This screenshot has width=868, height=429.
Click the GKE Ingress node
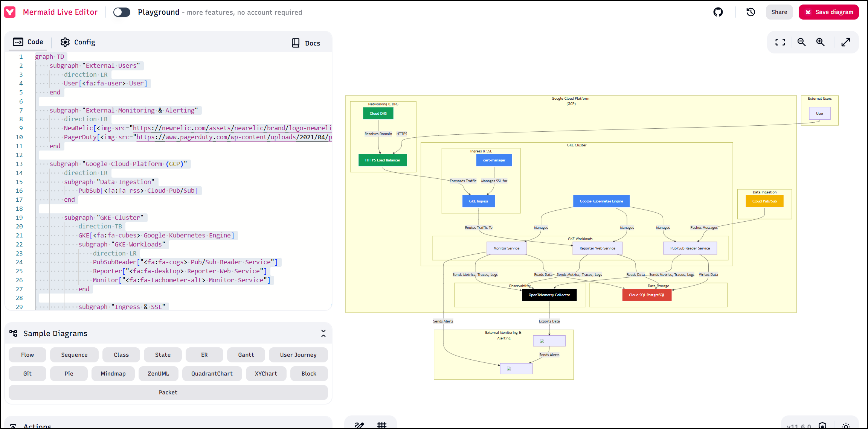point(479,201)
